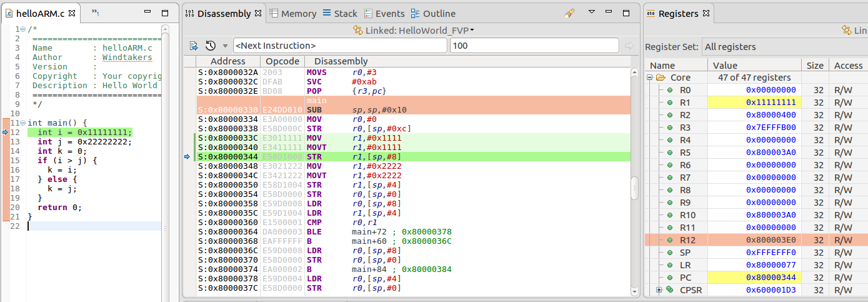Click LR value 0x80000077
This screenshot has width=868, height=302.
pyautogui.click(x=771, y=265)
